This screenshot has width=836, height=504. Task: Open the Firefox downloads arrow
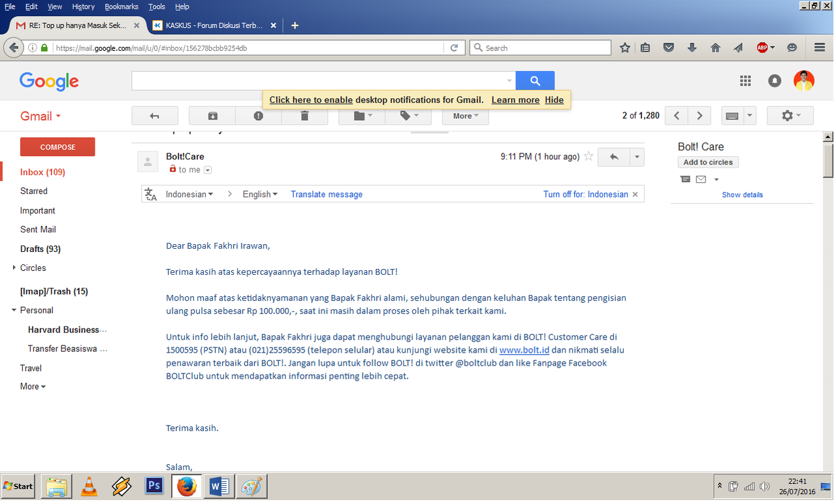692,48
